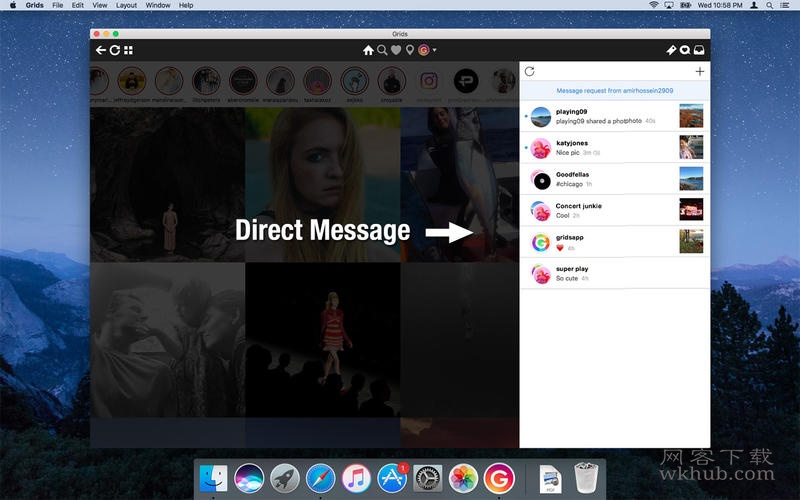Open the File menu
This screenshot has width=800, height=500.
point(58,5)
